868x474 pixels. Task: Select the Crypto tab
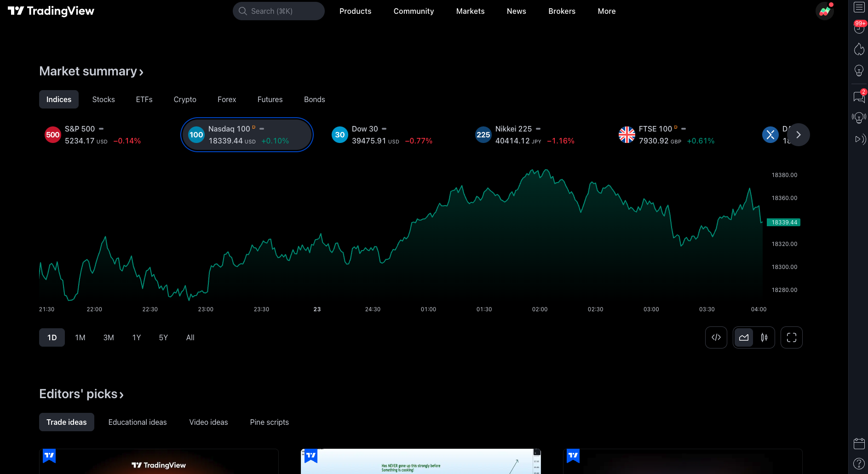pos(185,99)
